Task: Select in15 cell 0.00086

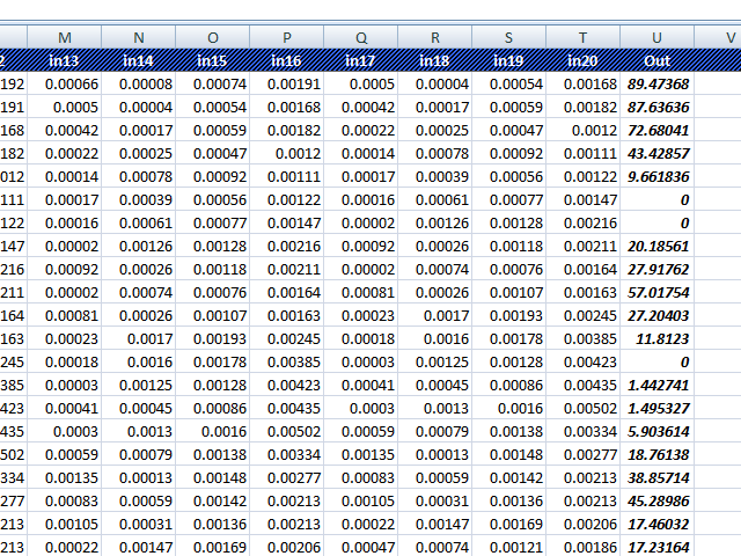Action: (213, 408)
